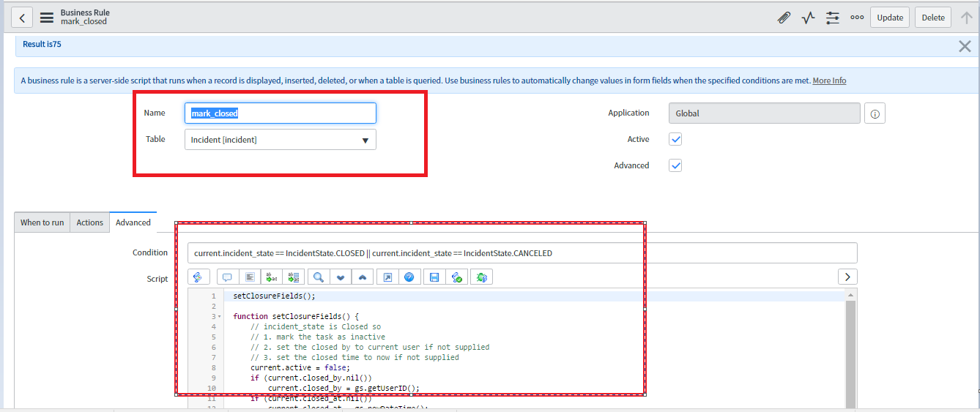This screenshot has width=980, height=412.
Task: Find next down chevron icon
Action: click(341, 277)
